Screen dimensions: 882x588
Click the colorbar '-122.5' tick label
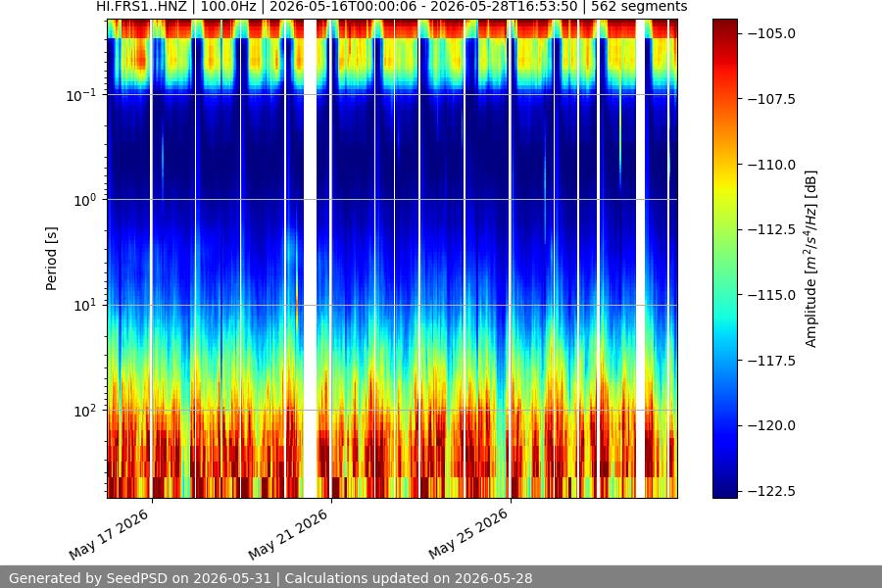pos(772,491)
